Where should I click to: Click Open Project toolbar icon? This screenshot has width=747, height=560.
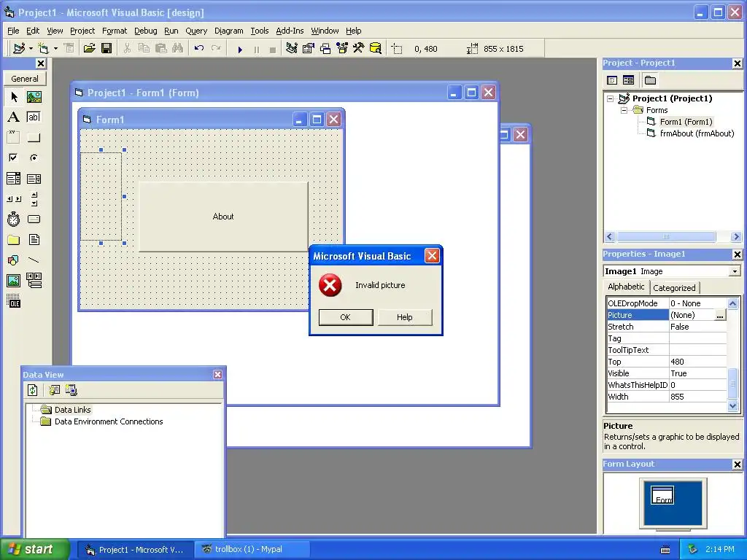click(x=89, y=48)
